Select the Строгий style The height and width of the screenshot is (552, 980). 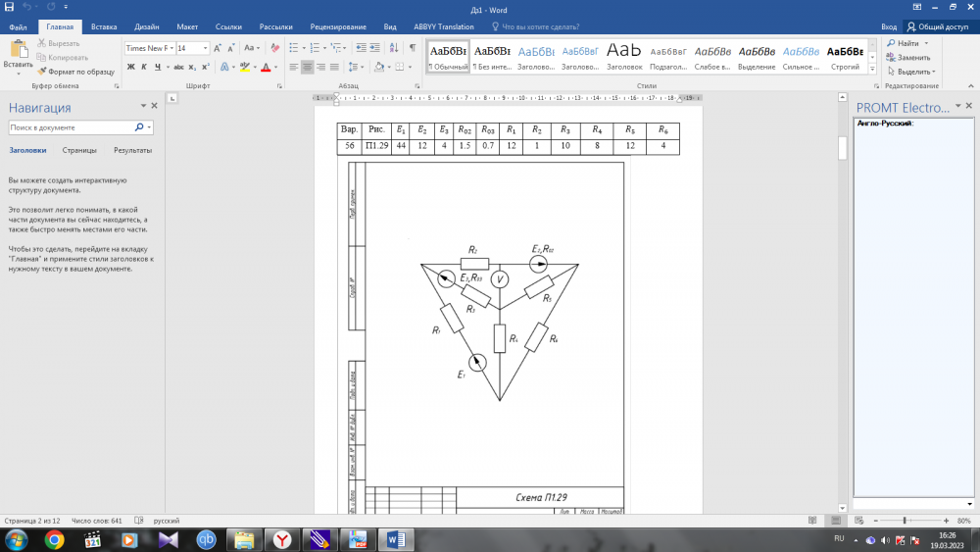[x=845, y=57]
